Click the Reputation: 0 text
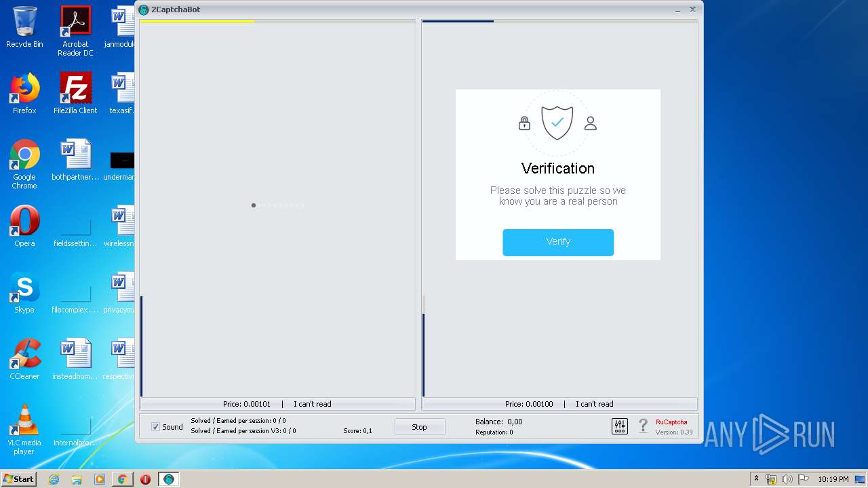868x488 pixels. 494,432
